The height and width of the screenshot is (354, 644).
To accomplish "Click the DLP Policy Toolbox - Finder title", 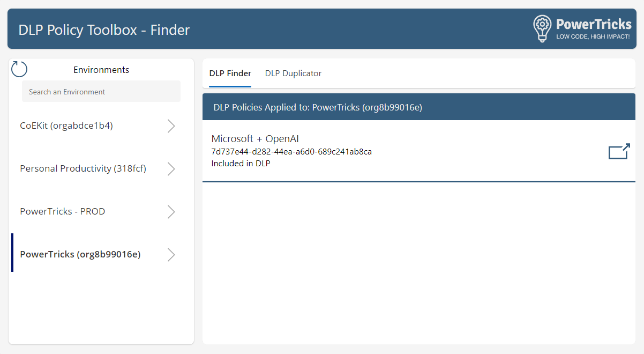I will [104, 30].
